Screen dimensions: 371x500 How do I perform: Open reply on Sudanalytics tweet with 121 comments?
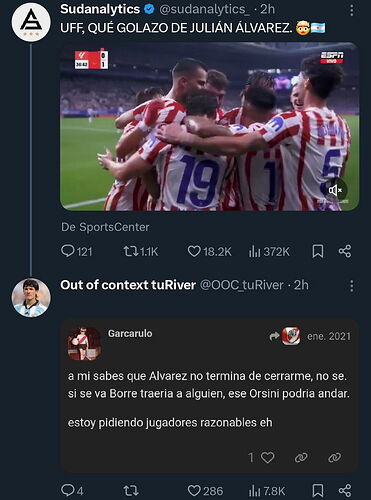(76, 251)
